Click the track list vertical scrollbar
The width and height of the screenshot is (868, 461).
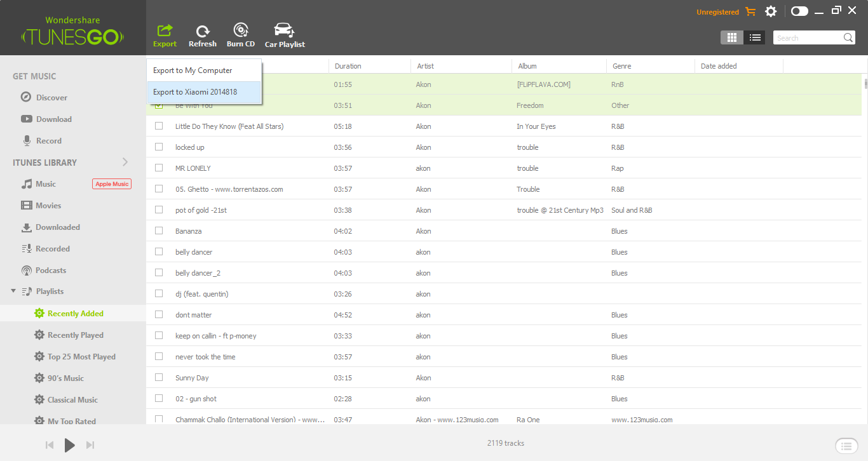tap(865, 84)
